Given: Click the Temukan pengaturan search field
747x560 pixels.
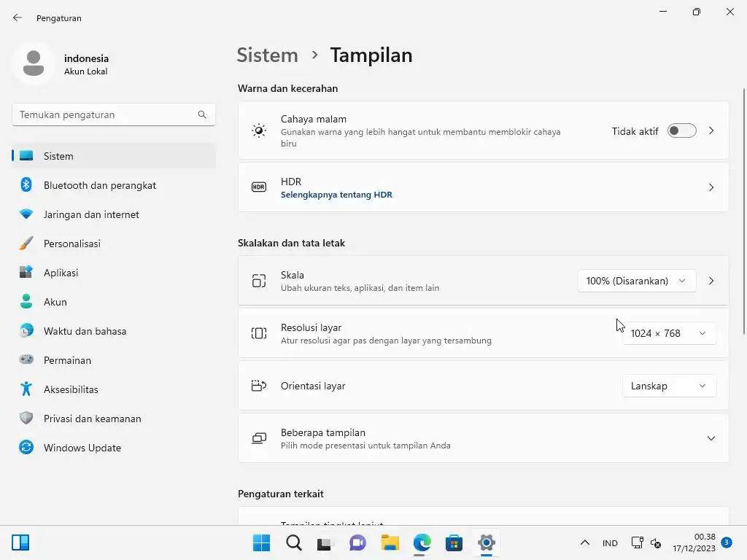Looking at the screenshot, I should tap(114, 114).
